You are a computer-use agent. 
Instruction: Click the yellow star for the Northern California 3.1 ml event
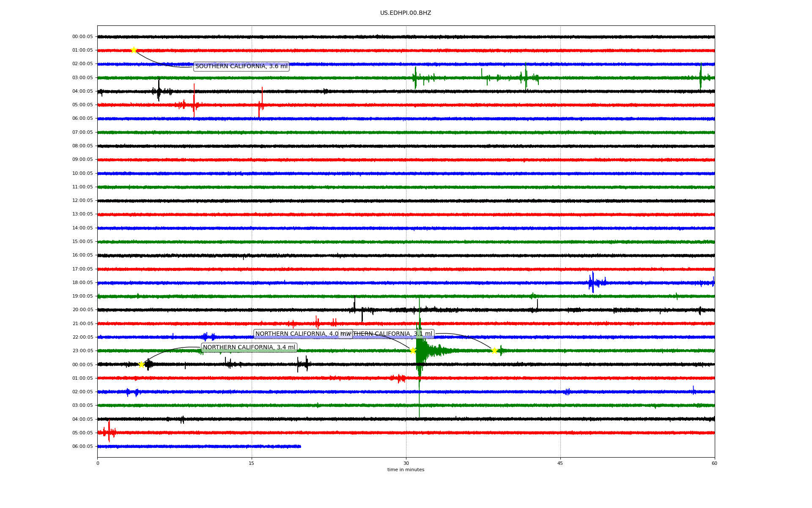click(494, 351)
